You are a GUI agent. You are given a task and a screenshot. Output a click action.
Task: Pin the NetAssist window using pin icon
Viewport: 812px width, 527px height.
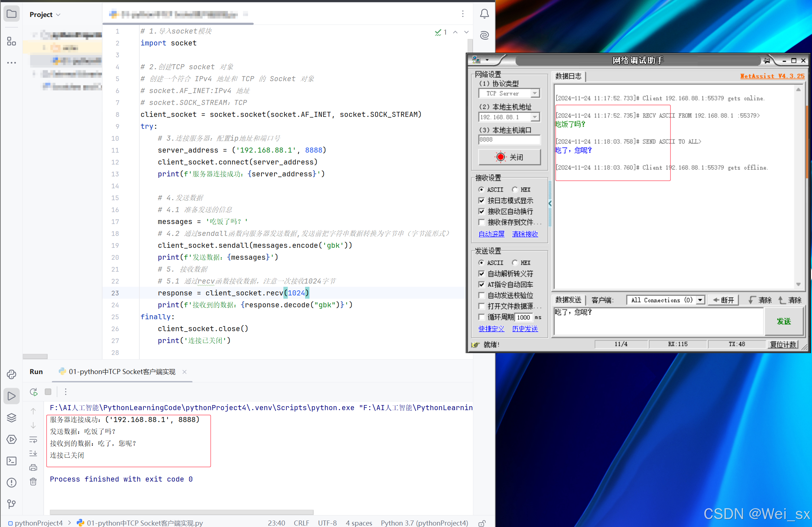coord(767,60)
